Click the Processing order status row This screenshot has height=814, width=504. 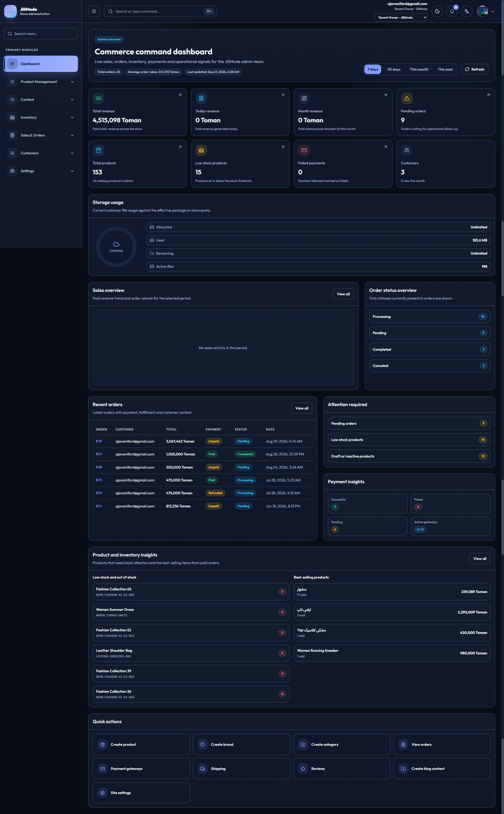point(430,317)
